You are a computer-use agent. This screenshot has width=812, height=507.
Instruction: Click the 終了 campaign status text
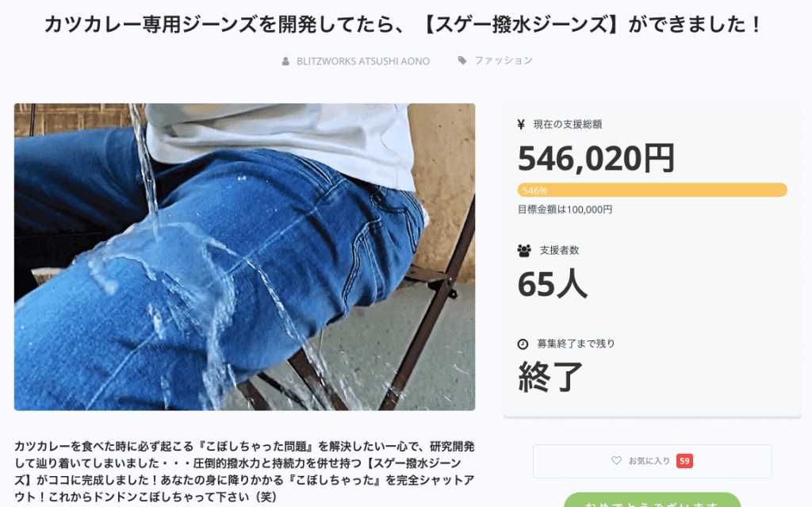(550, 377)
